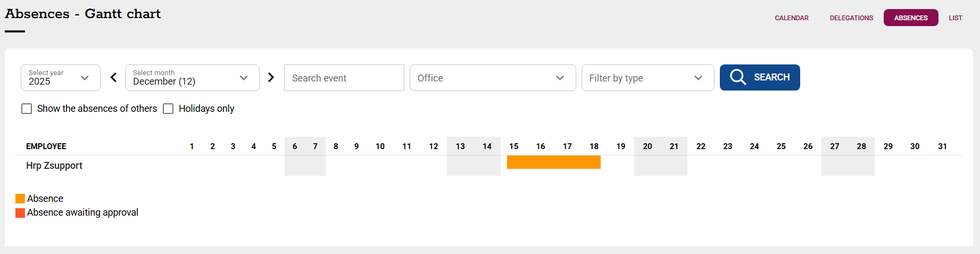The width and height of the screenshot is (980, 254).
Task: Go to the previous month arrow
Action: click(113, 78)
